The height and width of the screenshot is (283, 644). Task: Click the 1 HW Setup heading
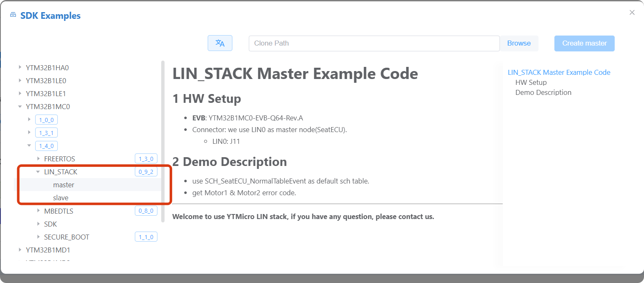coord(207,99)
